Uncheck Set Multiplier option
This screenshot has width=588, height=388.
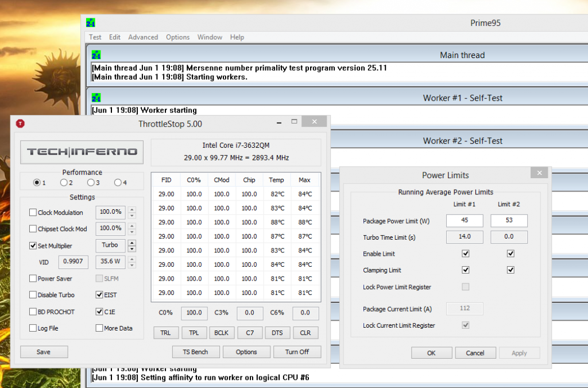click(x=33, y=246)
